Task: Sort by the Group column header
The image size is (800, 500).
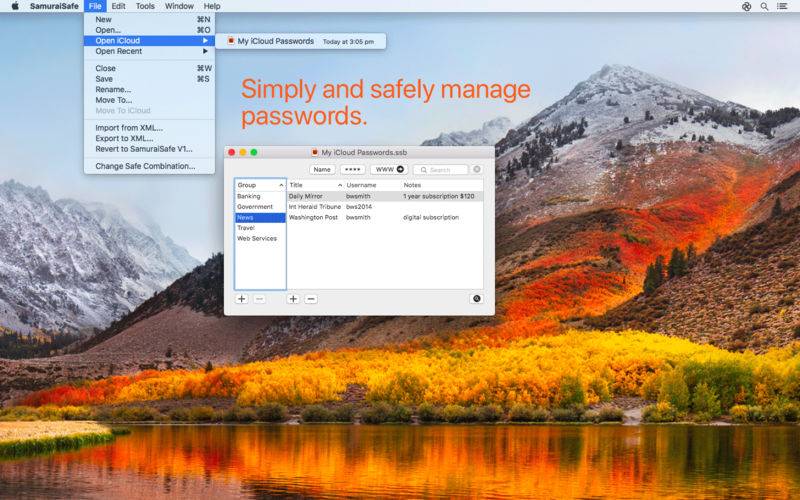Action: click(x=260, y=185)
